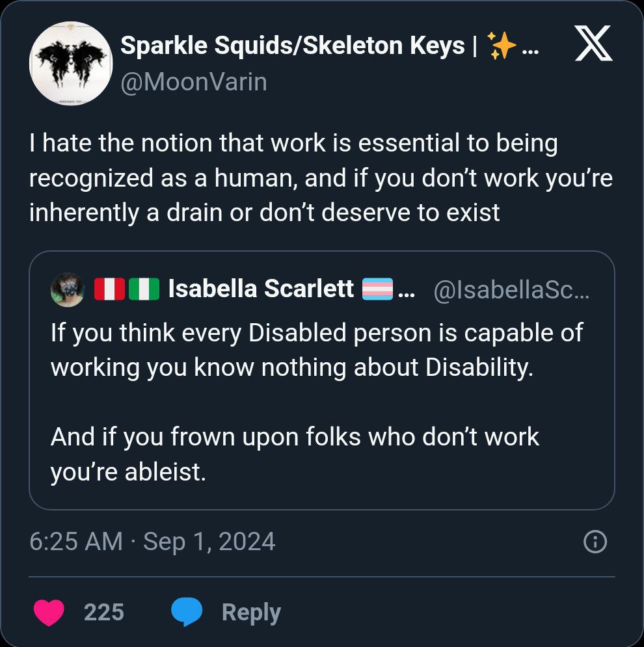Viewport: 644px width, 647px height.
Task: Click the sparkles emoji in display name
Action: pyautogui.click(x=502, y=46)
